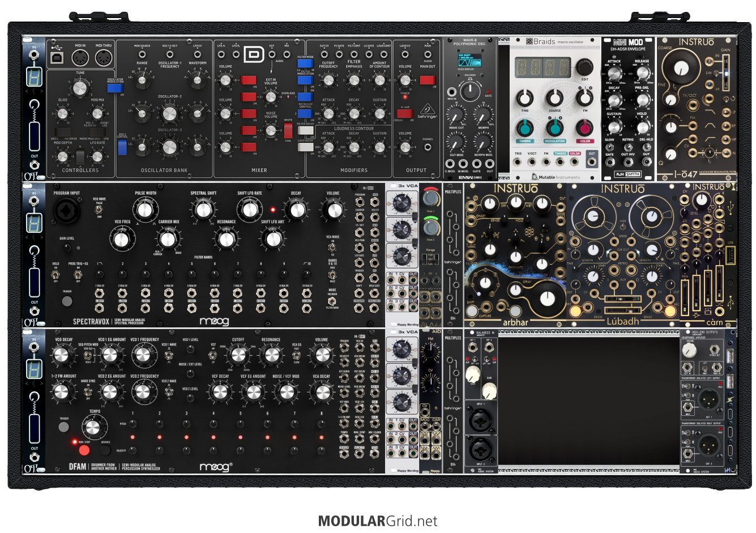Click the TRIG jack on Braids
Image resolution: width=756 pixels, height=533 pixels.
pos(518,163)
